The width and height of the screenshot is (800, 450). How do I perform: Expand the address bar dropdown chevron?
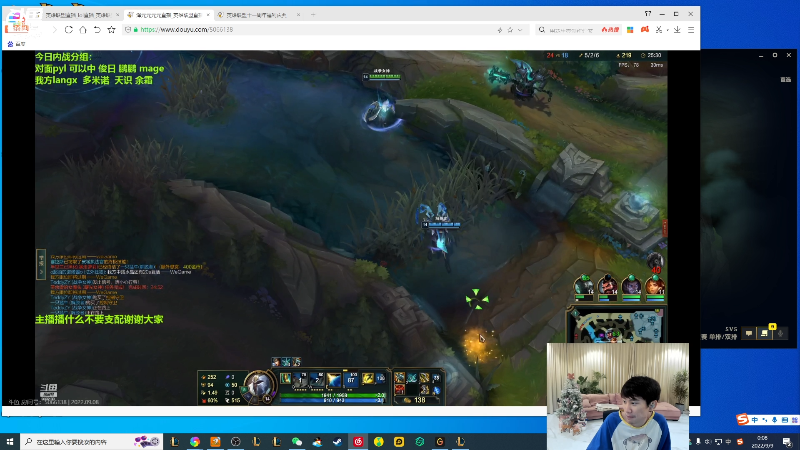click(x=520, y=30)
